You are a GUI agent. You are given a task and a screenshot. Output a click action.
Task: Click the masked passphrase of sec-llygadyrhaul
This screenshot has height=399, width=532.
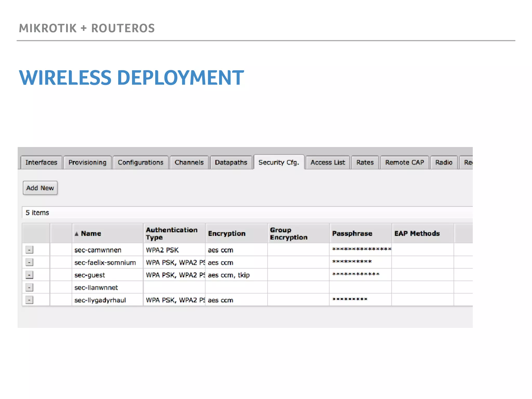click(x=350, y=299)
